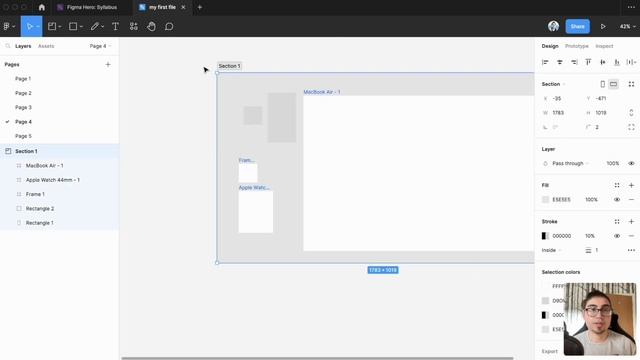Select the Hand tool
This screenshot has width=640, height=360.
151,27
